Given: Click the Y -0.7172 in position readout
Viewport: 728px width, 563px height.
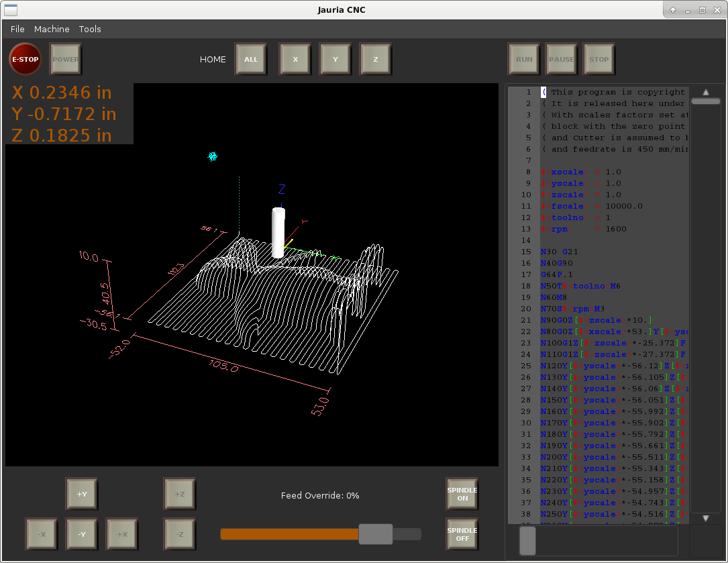Looking at the screenshot, I should click(64, 114).
